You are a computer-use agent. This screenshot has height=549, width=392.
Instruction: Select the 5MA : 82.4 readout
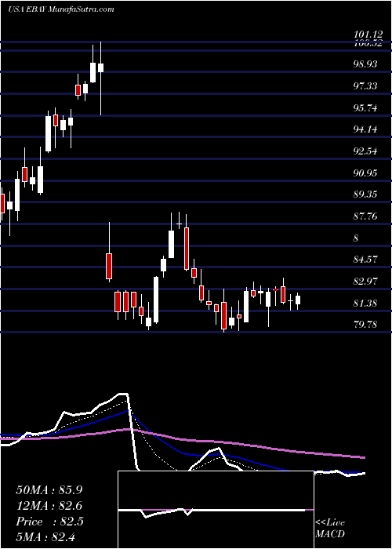(45, 537)
